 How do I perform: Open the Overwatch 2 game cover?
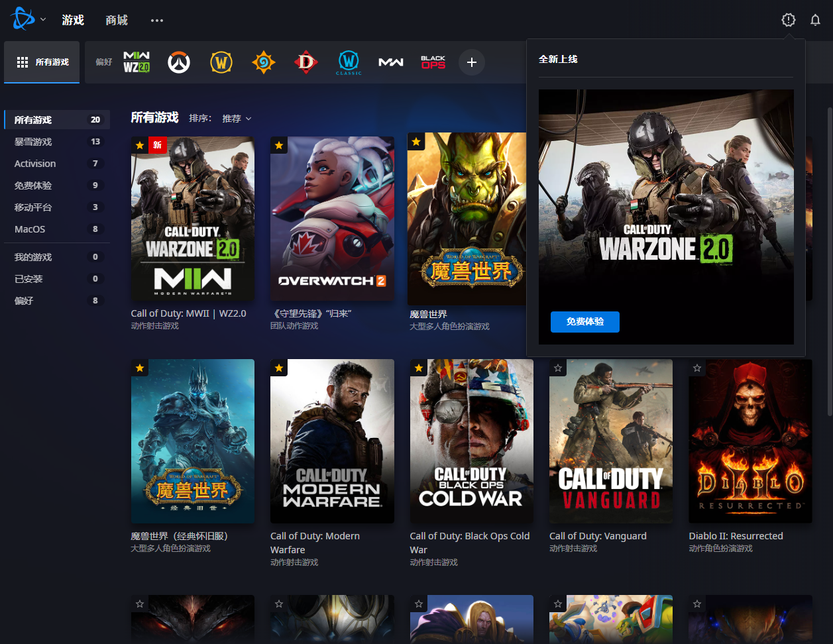click(332, 219)
